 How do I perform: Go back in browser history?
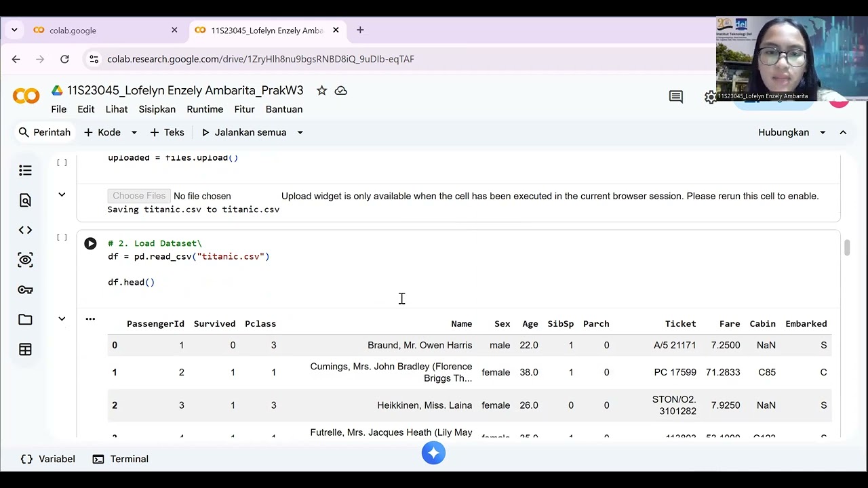click(16, 59)
